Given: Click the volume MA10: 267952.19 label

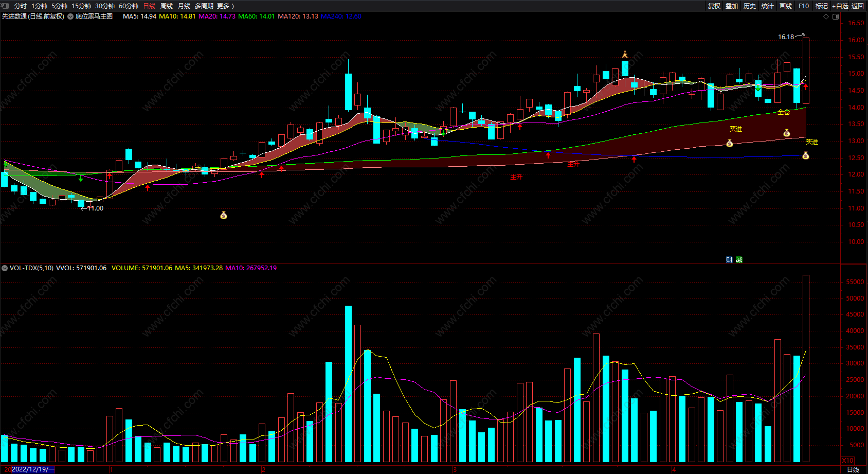Looking at the screenshot, I should pyautogui.click(x=251, y=268).
